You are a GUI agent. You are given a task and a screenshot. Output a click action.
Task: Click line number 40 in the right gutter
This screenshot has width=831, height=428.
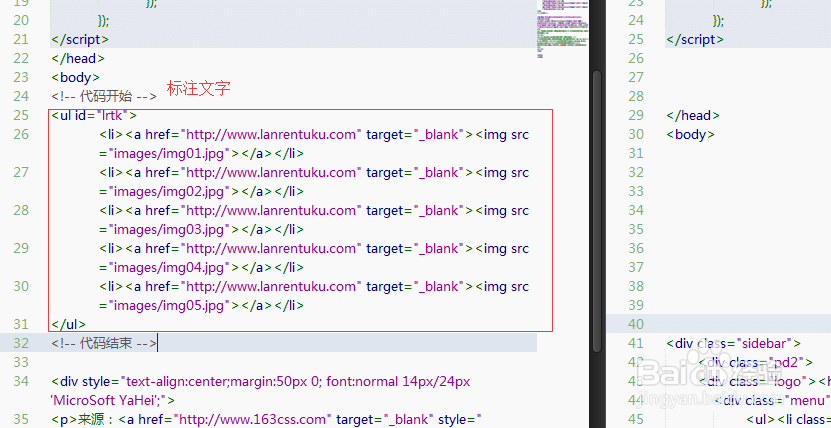pos(636,324)
